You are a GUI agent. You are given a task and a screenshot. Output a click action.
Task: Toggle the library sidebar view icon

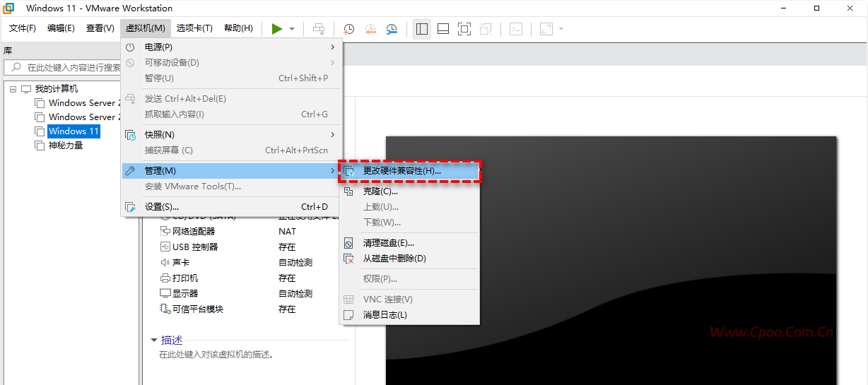422,29
